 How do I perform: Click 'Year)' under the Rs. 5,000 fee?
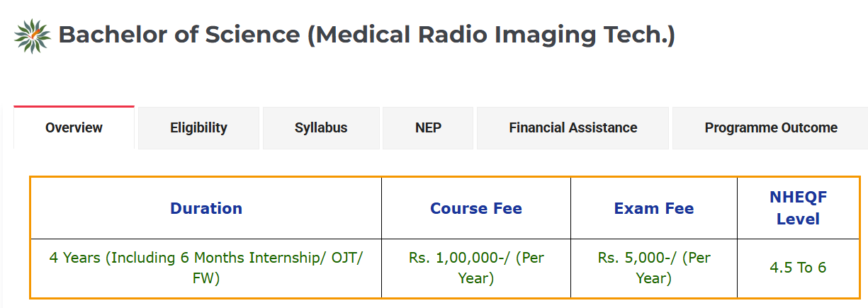654,278
